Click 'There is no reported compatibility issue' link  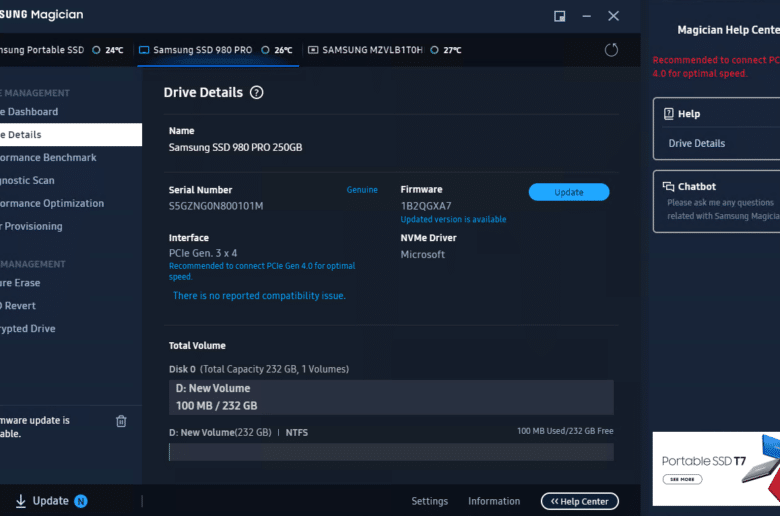pyautogui.click(x=259, y=296)
